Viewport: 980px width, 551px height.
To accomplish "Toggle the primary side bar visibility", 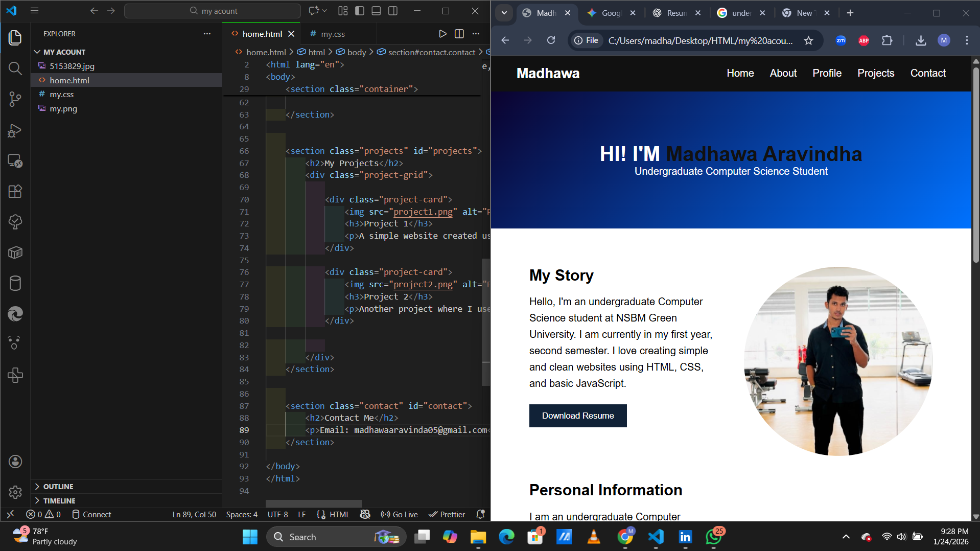I will tap(360, 11).
